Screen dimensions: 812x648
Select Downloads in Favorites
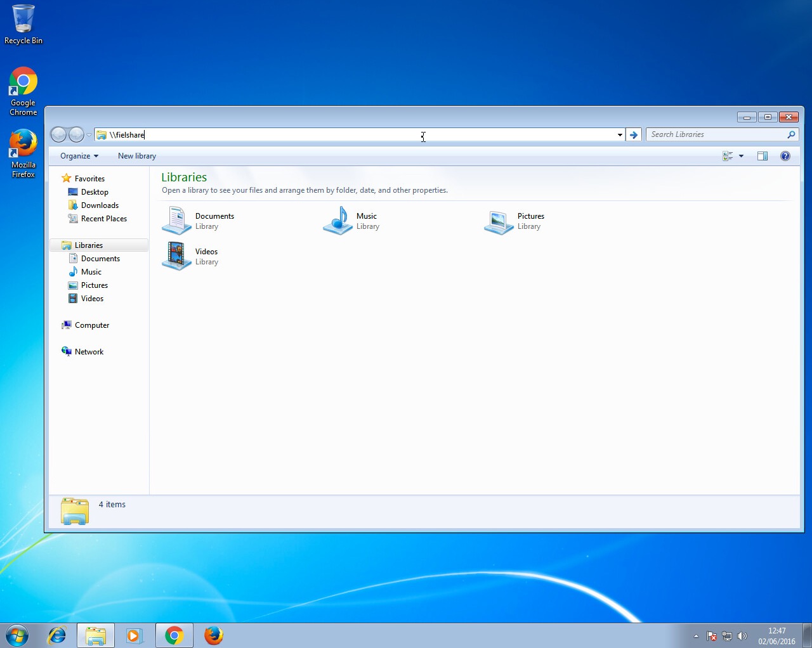pos(100,205)
